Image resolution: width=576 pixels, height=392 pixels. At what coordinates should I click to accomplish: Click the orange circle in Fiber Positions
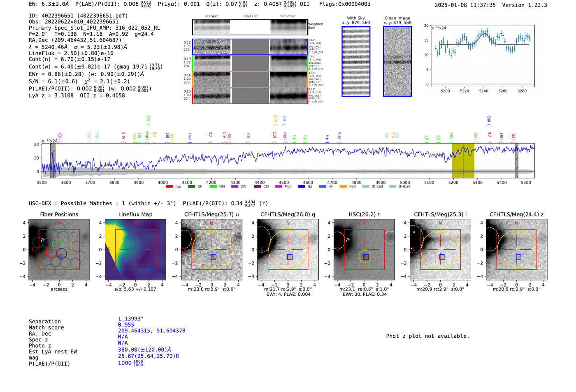click(67, 246)
